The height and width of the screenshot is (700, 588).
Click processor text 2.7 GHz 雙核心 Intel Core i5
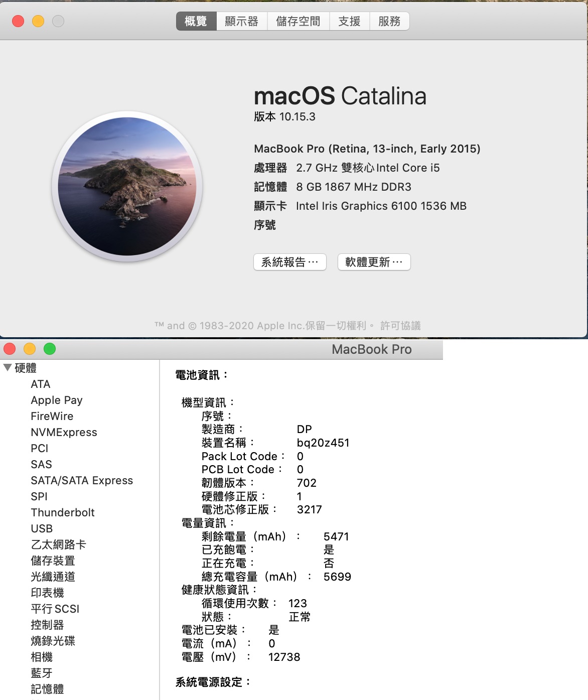pyautogui.click(x=368, y=168)
